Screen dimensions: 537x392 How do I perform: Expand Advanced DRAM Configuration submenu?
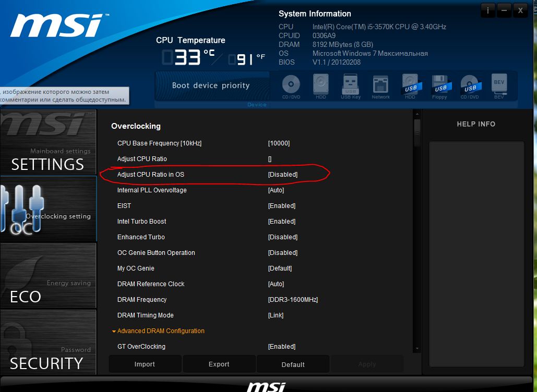(x=161, y=331)
